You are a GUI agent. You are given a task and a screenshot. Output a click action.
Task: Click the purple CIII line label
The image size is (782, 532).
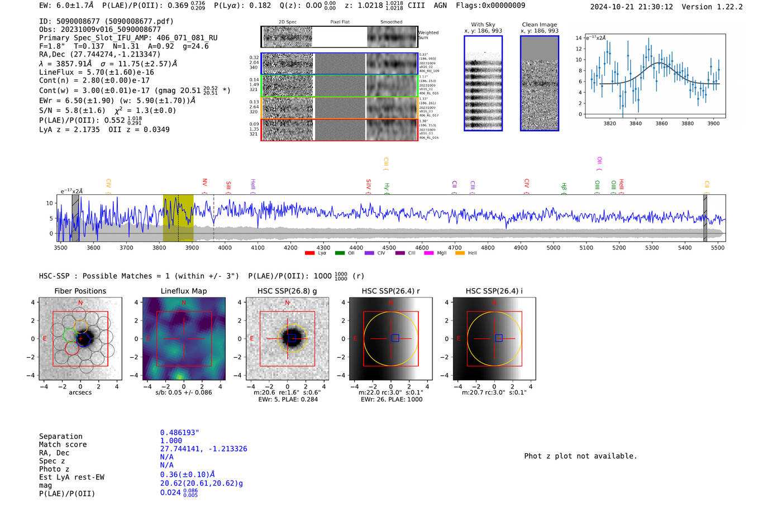(473, 186)
